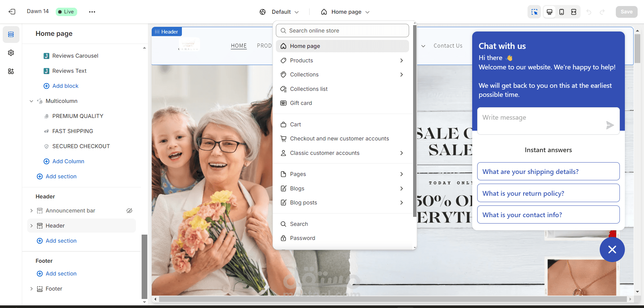Screen dimensions: 644x308
Task: Click the store logo in preview header
Action: click(189, 45)
